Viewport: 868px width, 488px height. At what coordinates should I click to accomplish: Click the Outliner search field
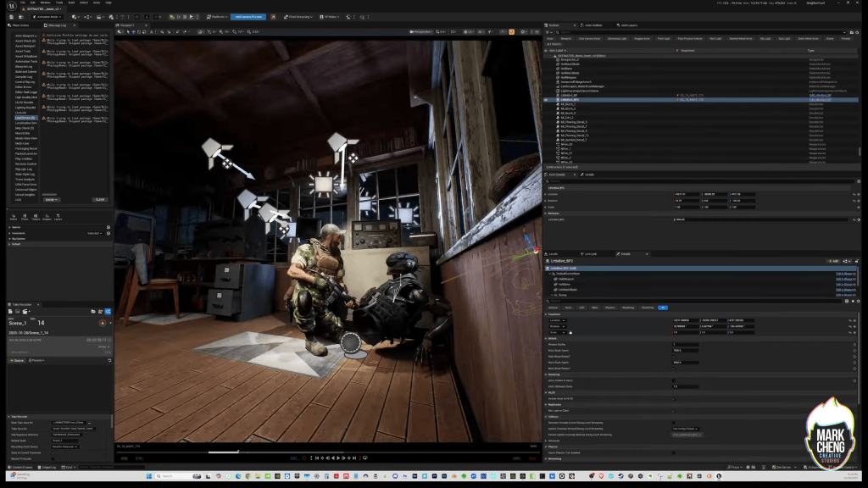tap(700, 33)
